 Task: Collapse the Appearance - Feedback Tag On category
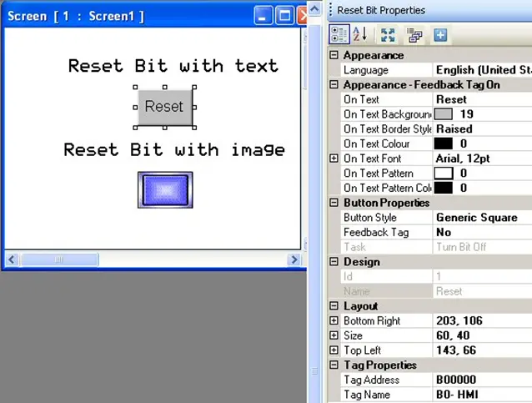click(334, 84)
